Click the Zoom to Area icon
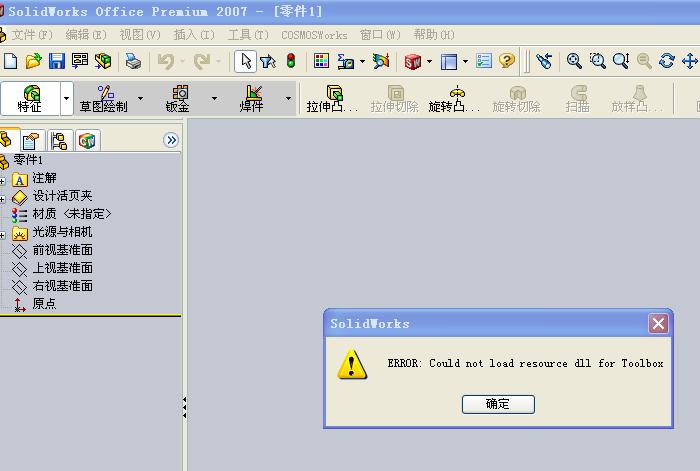Screen dimensions: 700x471 click(x=597, y=61)
